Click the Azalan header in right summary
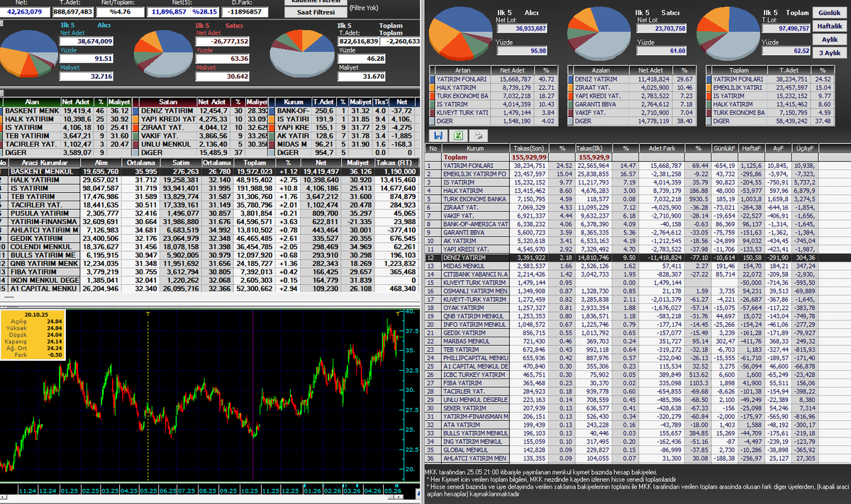 pos(601,70)
